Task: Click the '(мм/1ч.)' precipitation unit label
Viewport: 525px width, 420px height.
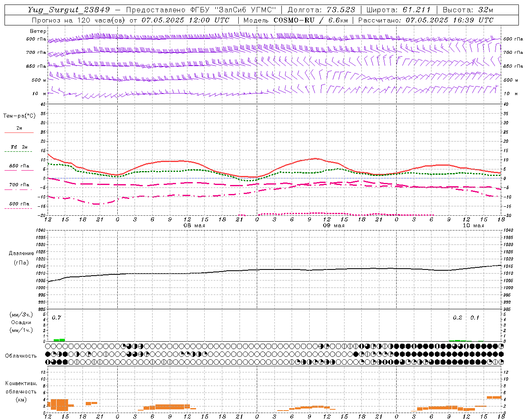Action: pos(21,330)
